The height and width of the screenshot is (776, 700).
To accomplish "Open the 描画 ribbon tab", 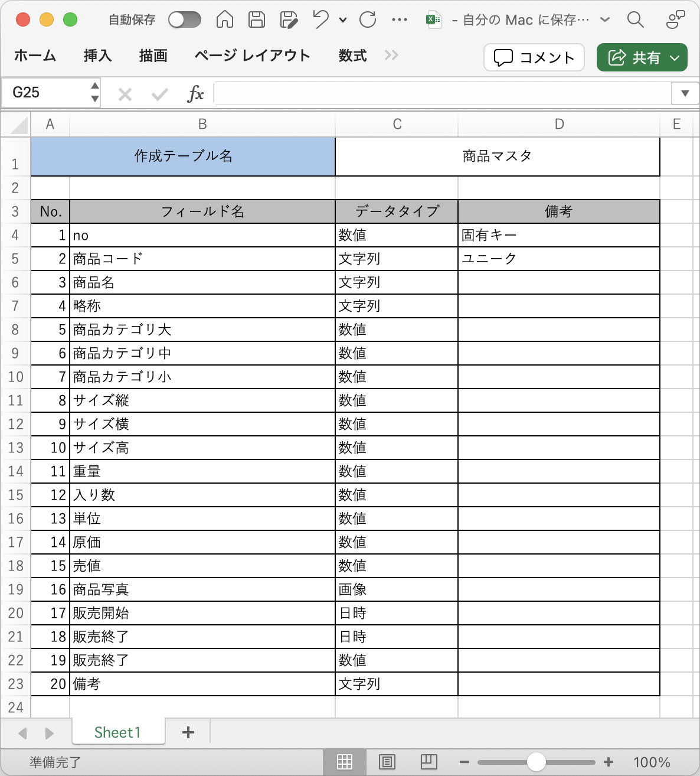I will (153, 56).
